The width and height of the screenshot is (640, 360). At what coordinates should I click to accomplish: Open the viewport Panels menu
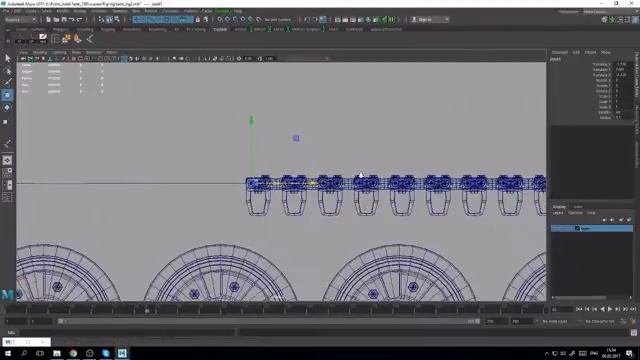click(112, 53)
